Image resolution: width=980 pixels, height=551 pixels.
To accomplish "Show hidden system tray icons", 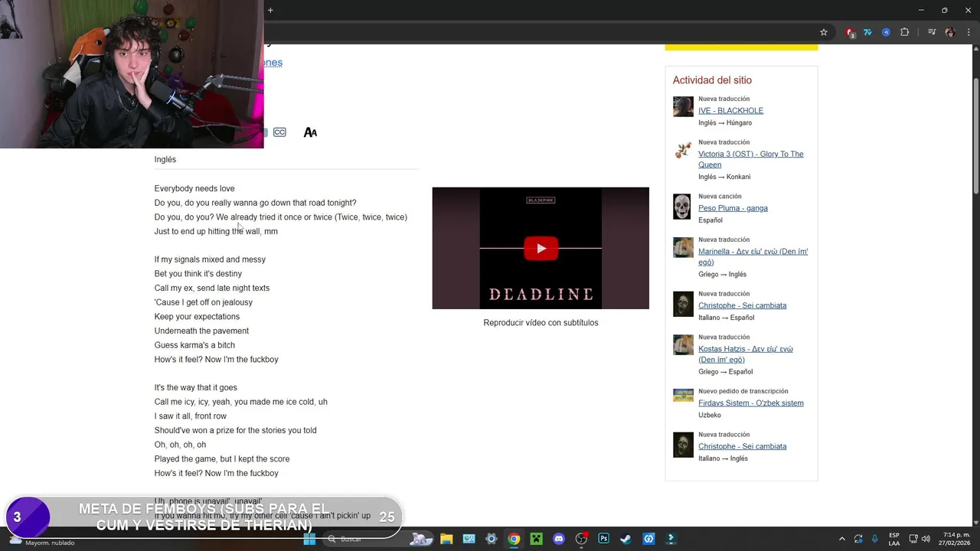I will pos(842,539).
